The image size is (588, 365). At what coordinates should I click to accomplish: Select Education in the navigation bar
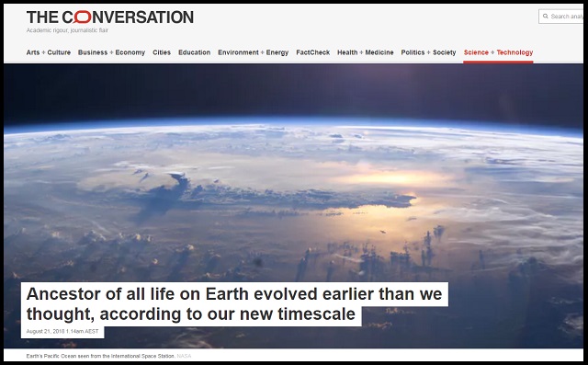pos(194,52)
